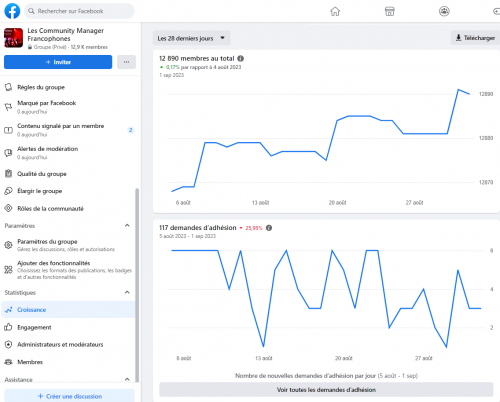The image size is (500, 402).
Task: Open Qualité du groupe menu item
Action: (68, 174)
